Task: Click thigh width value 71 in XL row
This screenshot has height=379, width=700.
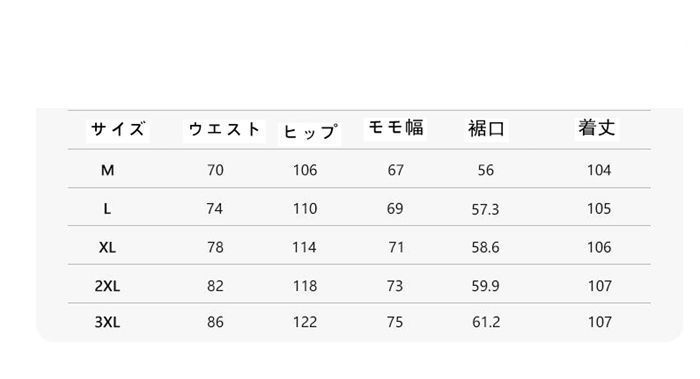Action: 396,247
